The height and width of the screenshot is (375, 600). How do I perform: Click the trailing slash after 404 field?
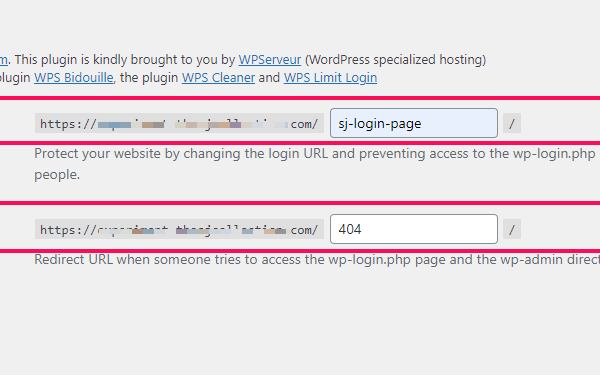(512, 229)
